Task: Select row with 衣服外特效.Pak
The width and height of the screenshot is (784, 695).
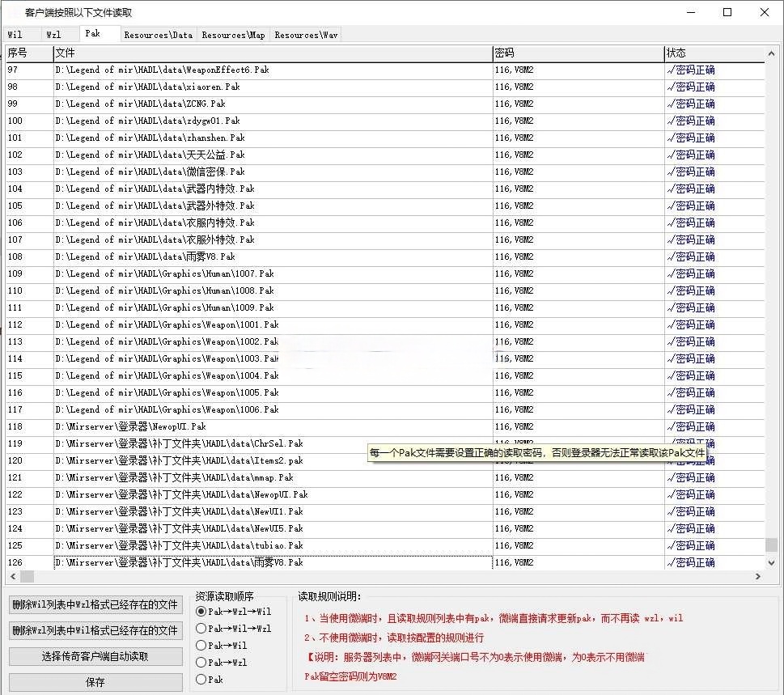Action: tap(385, 240)
